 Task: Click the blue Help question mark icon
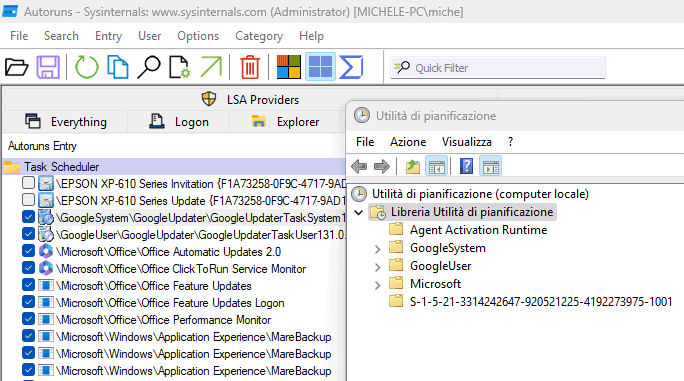tap(466, 166)
